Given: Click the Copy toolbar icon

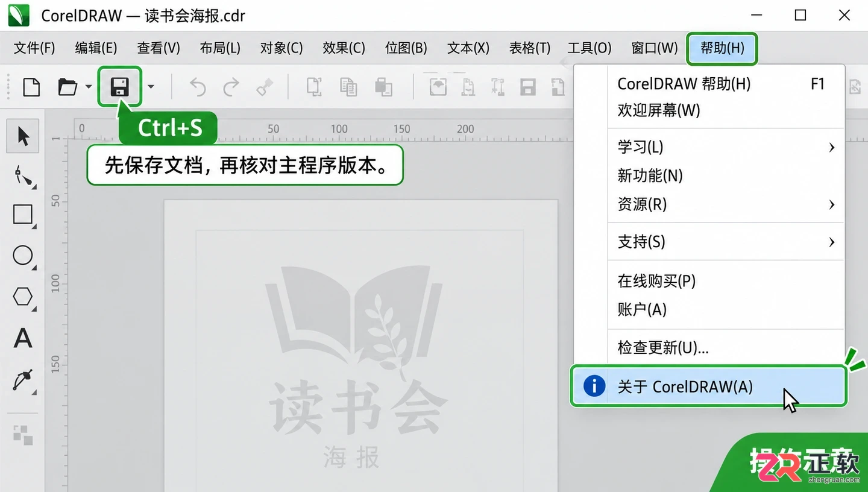Looking at the screenshot, I should click(x=348, y=87).
